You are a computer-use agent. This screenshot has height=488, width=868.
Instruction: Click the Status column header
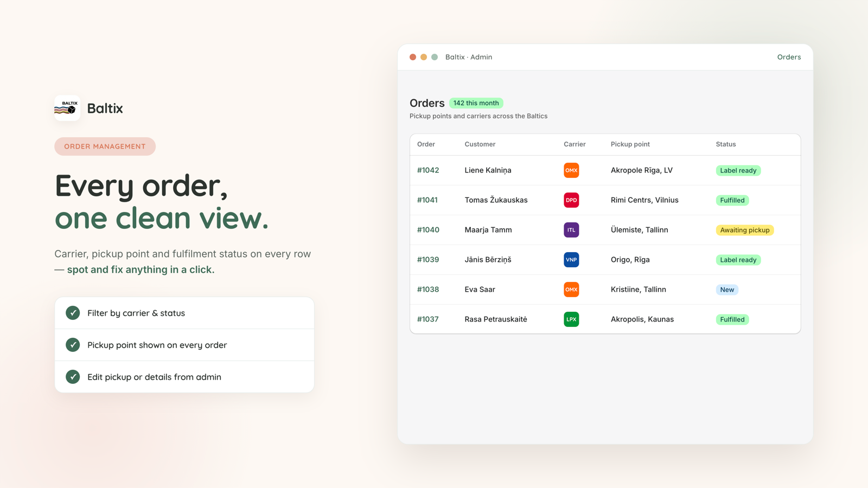[726, 144]
